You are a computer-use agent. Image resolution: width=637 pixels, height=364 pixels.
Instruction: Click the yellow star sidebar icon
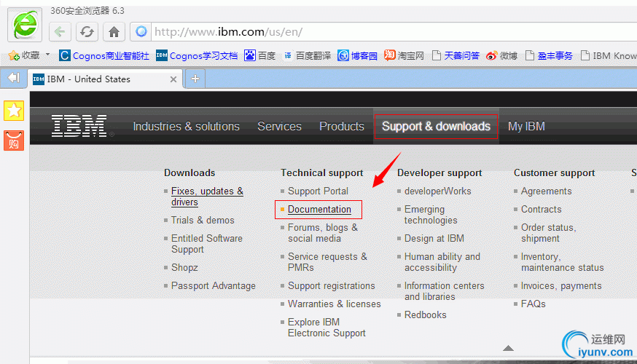coord(14,111)
